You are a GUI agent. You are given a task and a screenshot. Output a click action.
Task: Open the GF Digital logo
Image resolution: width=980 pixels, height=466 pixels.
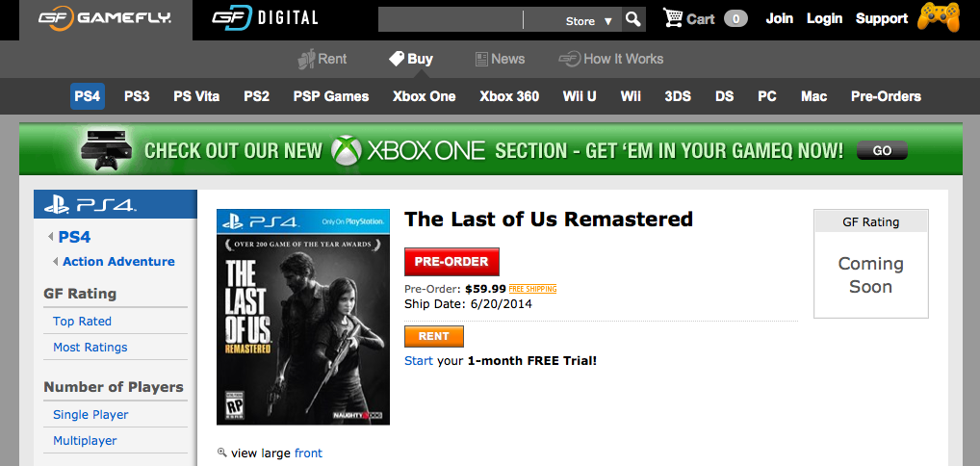click(265, 18)
